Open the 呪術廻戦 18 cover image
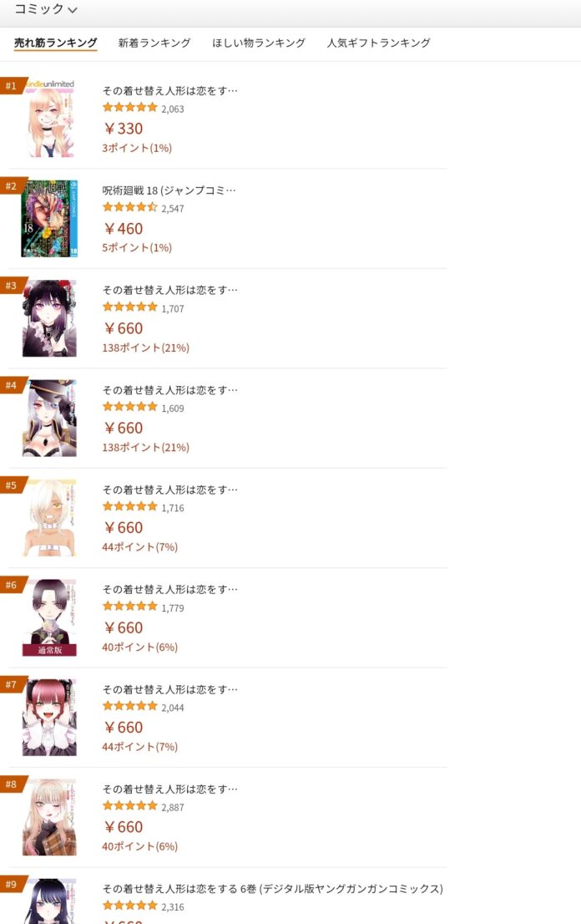The width and height of the screenshot is (581, 924). click(49, 218)
